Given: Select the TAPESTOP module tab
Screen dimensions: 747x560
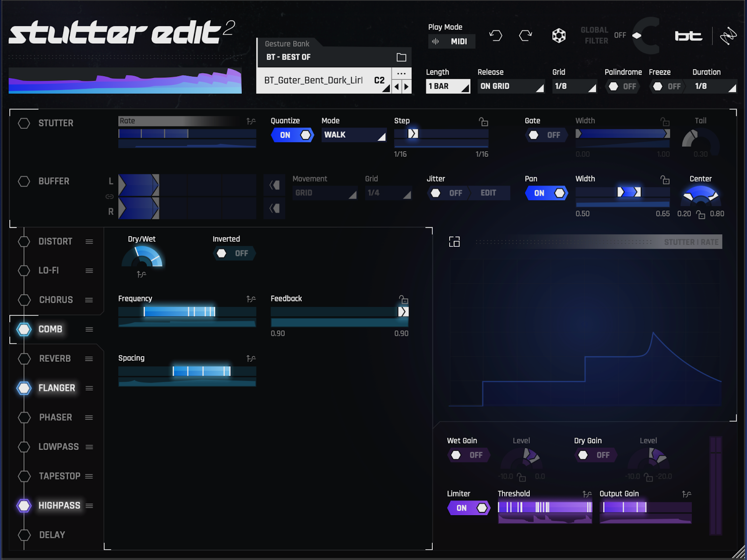Looking at the screenshot, I should (x=59, y=476).
